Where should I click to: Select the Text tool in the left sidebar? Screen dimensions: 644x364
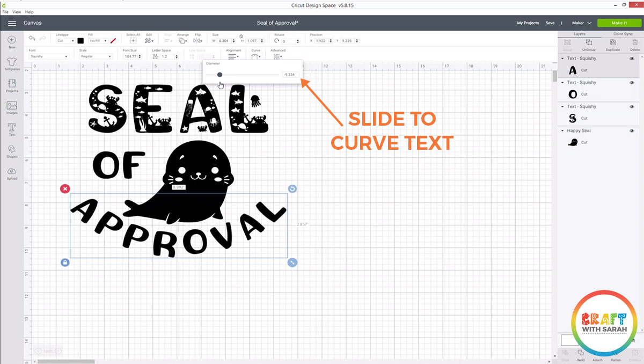pyautogui.click(x=11, y=128)
